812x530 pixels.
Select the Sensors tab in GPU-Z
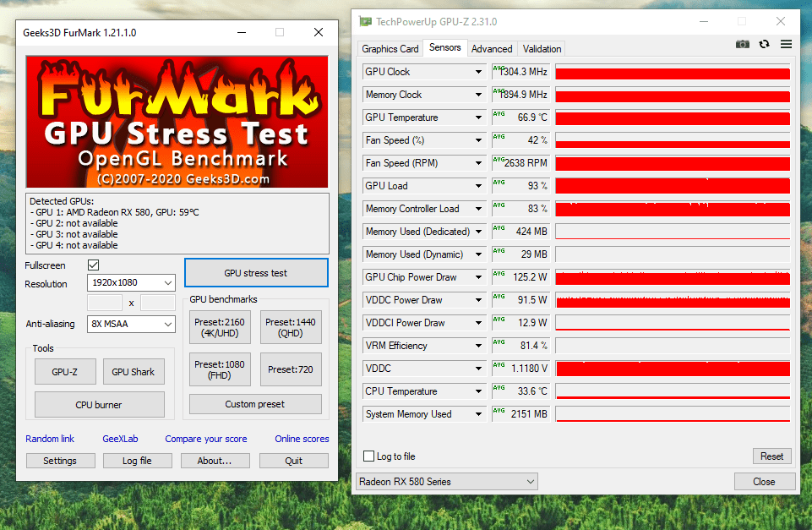click(444, 47)
